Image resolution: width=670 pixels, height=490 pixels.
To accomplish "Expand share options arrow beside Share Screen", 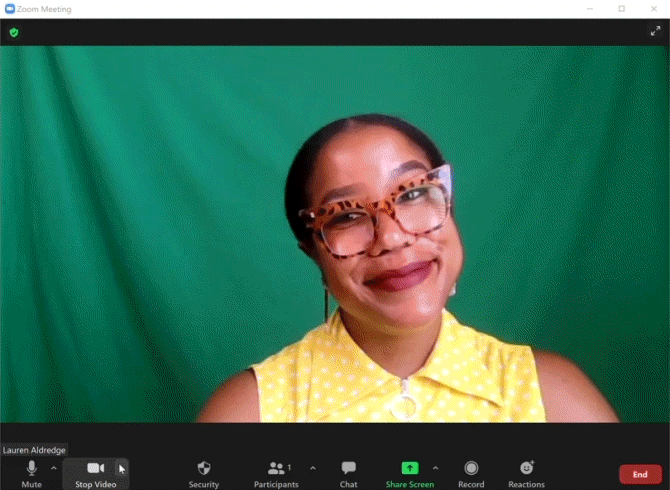I will point(435,469).
